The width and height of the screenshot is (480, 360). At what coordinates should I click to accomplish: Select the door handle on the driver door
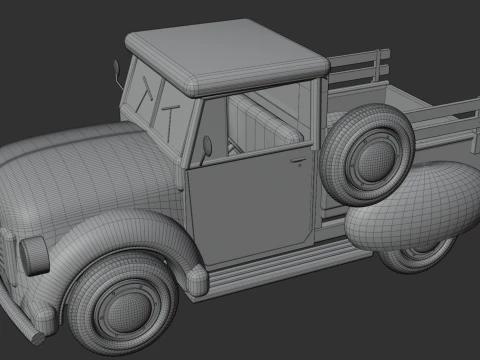tap(297, 160)
